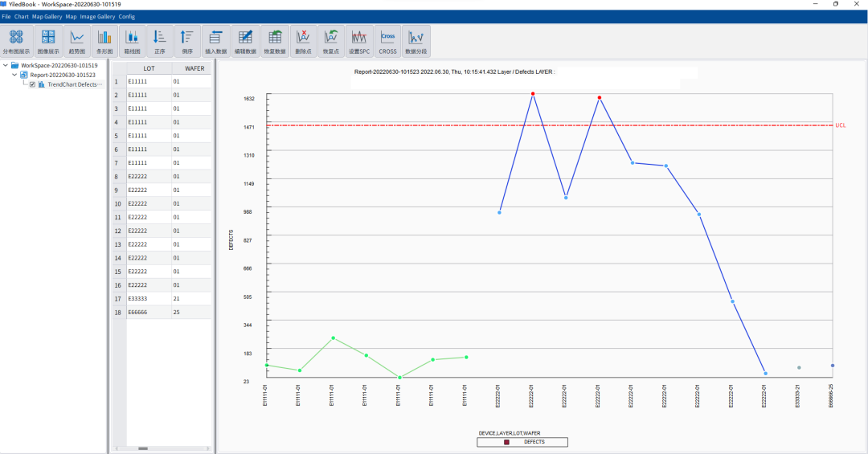Click the CROSS toolbar icon

388,40
